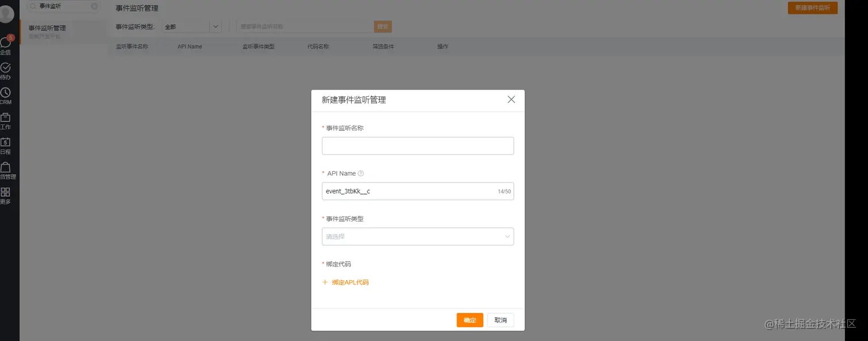868x341 pixels.
Task: Click the 取消 button
Action: point(501,320)
